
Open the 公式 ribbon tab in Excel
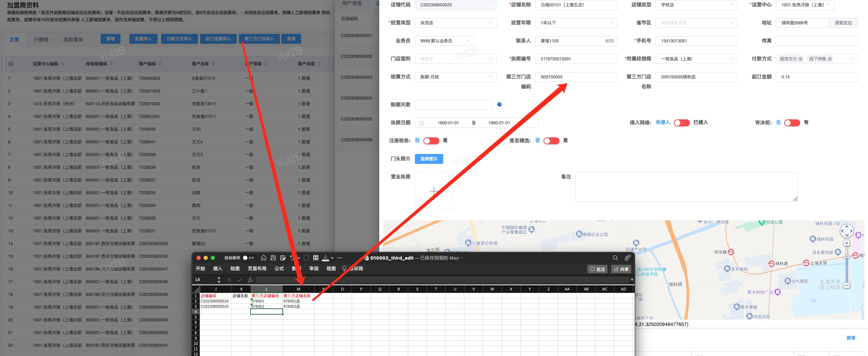279,269
